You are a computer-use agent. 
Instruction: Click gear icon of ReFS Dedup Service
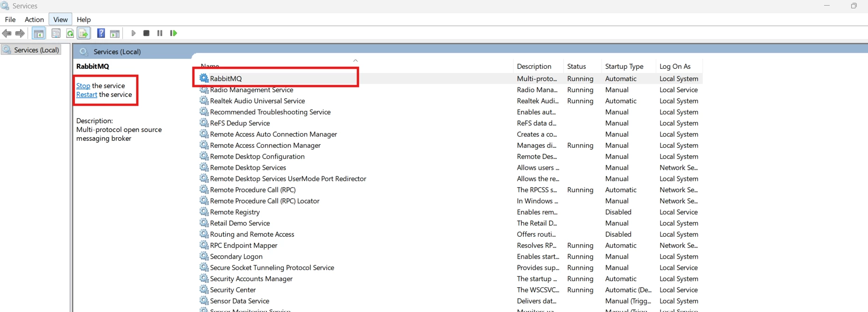click(x=204, y=123)
